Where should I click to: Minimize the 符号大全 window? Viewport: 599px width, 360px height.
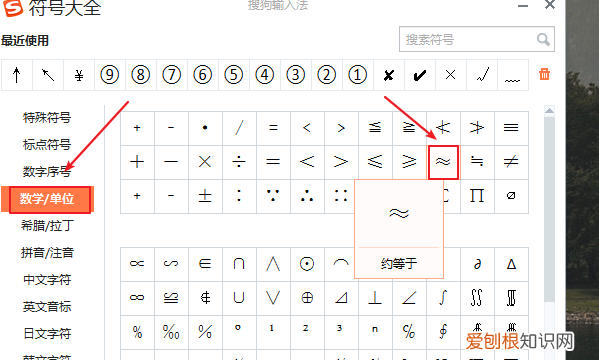[523, 6]
